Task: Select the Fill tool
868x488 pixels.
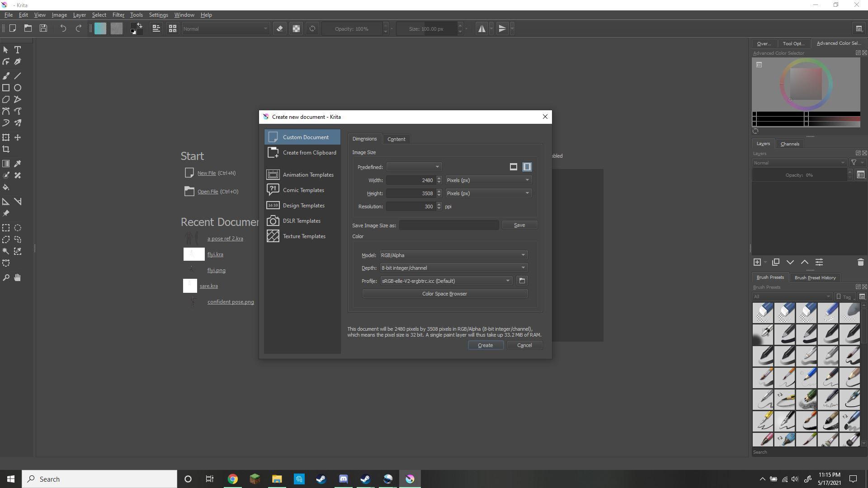Action: [x=6, y=187]
